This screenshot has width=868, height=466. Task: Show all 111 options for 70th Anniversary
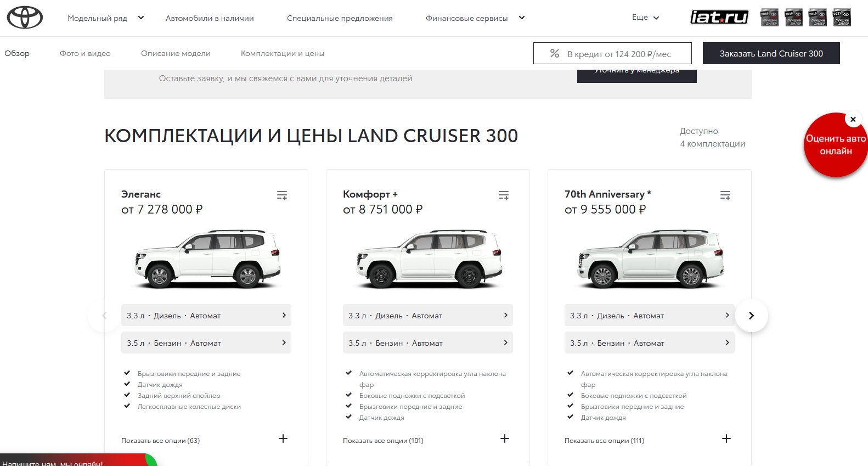[604, 440]
